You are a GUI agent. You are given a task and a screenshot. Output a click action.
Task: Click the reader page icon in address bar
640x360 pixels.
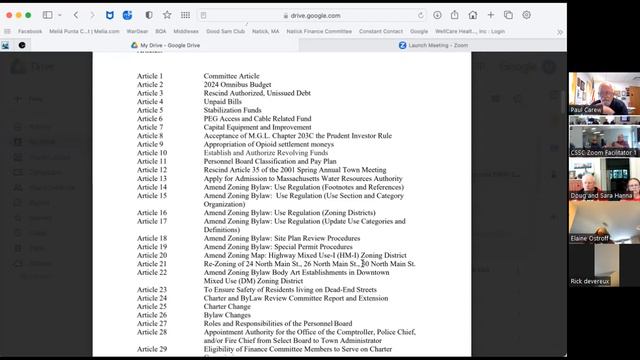(203, 16)
